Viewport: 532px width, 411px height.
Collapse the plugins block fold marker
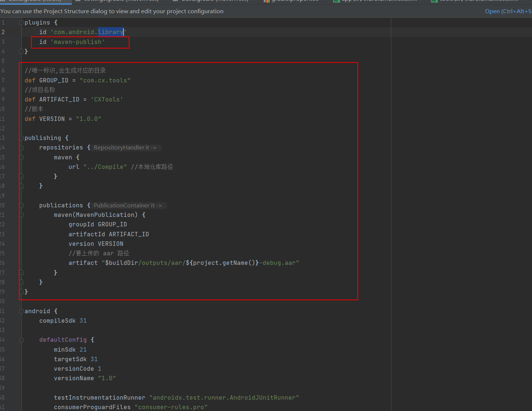tap(21, 23)
